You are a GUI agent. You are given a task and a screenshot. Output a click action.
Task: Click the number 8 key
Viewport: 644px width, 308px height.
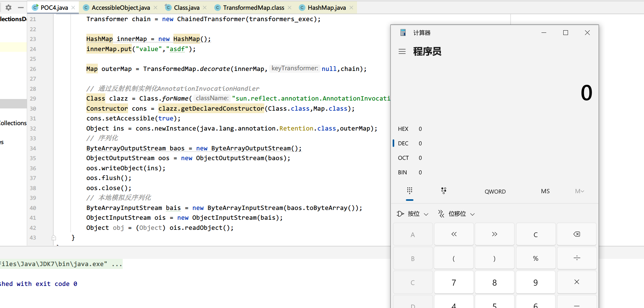click(x=495, y=282)
